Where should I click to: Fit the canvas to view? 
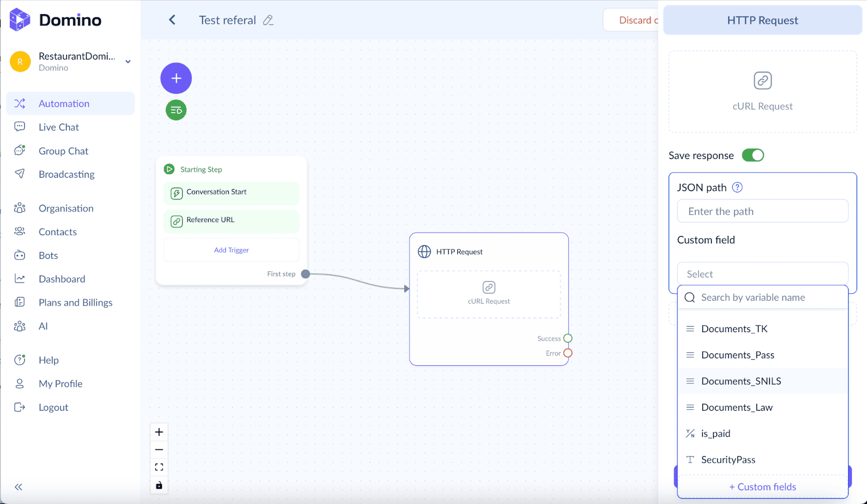[159, 467]
